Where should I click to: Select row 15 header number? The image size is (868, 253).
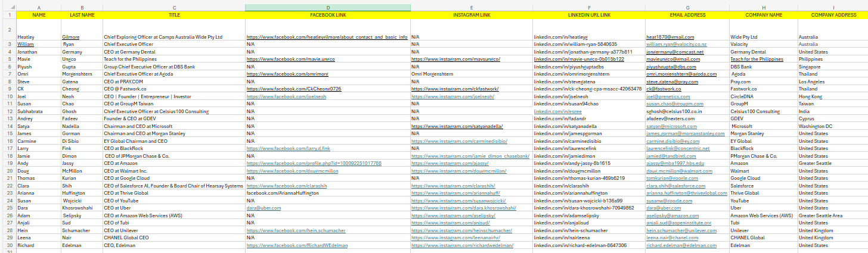tap(8, 133)
